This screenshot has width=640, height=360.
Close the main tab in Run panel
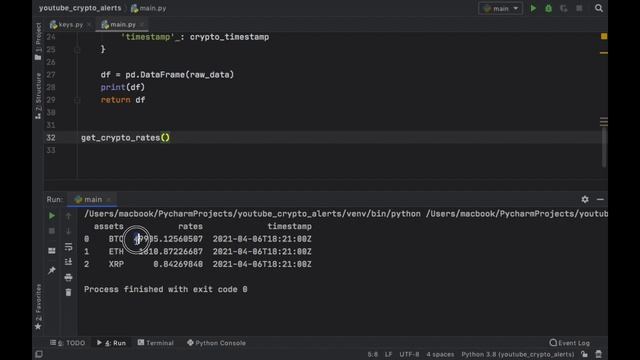pos(109,200)
